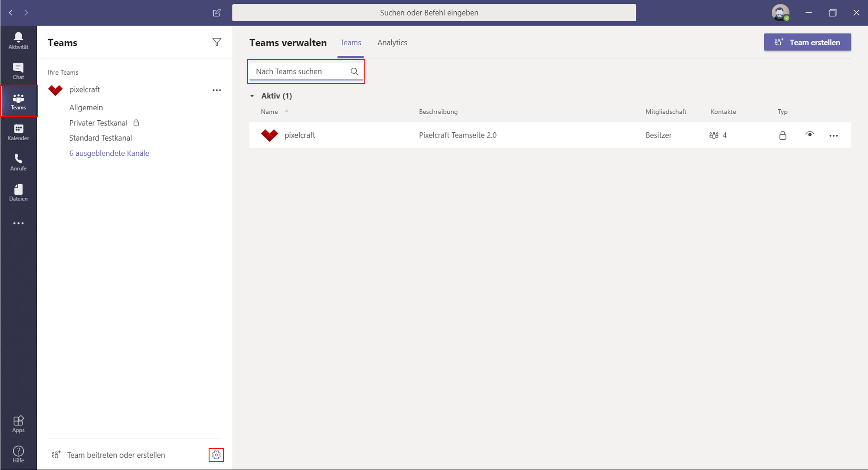Open the Kalender view

[18, 132]
